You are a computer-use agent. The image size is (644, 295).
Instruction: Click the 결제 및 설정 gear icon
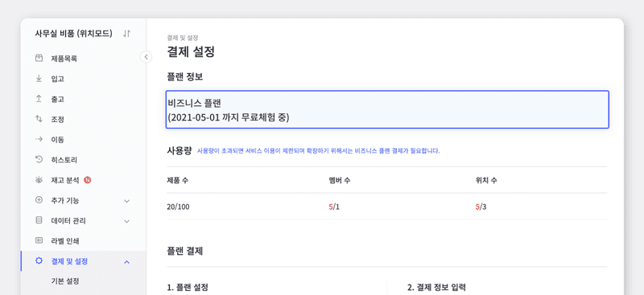(x=39, y=261)
